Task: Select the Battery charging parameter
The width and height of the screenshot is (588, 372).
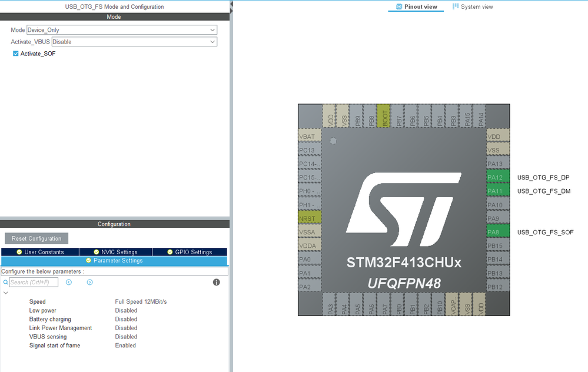Action: [50, 319]
